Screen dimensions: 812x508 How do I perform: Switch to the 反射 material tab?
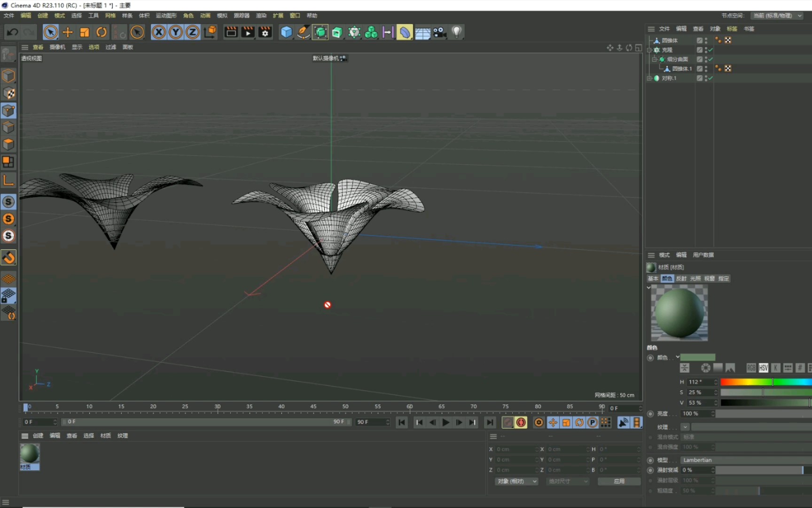pyautogui.click(x=681, y=278)
